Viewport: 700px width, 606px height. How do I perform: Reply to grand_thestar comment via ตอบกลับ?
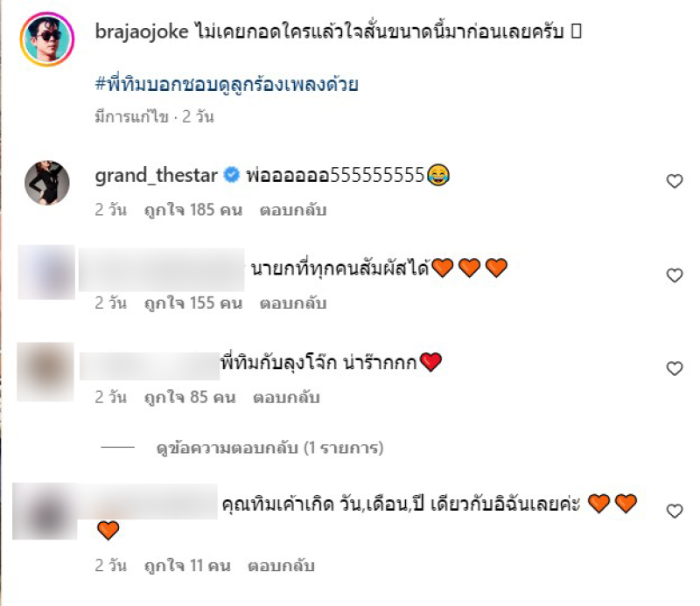[293, 210]
